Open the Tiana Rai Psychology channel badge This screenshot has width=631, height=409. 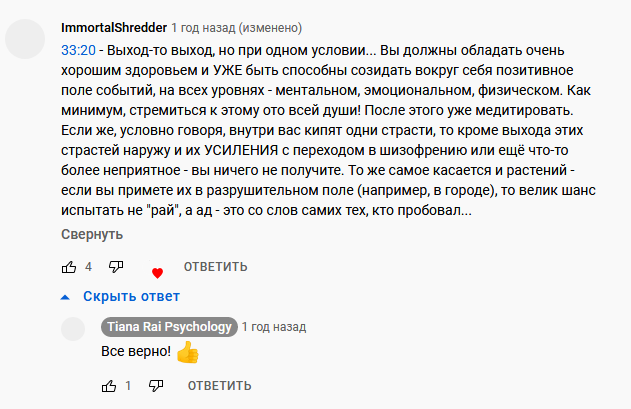point(169,327)
